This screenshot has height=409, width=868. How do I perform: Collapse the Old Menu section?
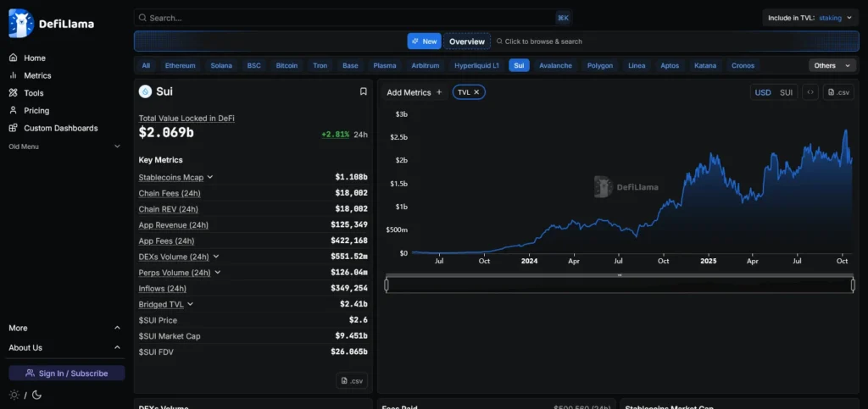pyautogui.click(x=117, y=146)
